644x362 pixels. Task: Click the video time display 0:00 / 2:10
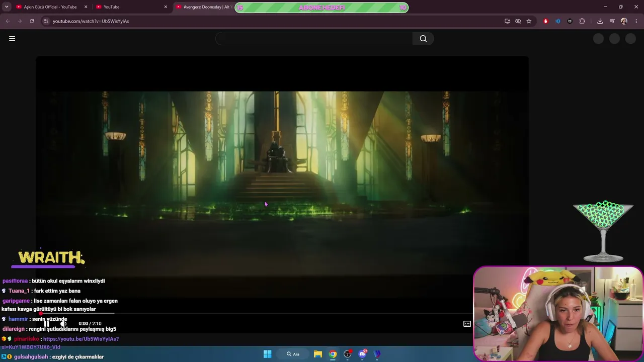pos(90,324)
